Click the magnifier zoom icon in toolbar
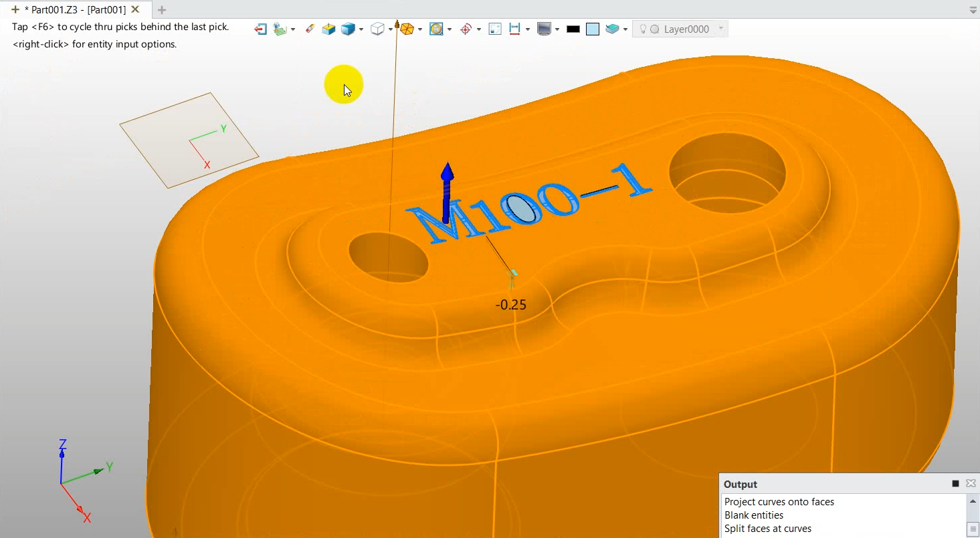This screenshot has height=538, width=980. pyautogui.click(x=436, y=29)
